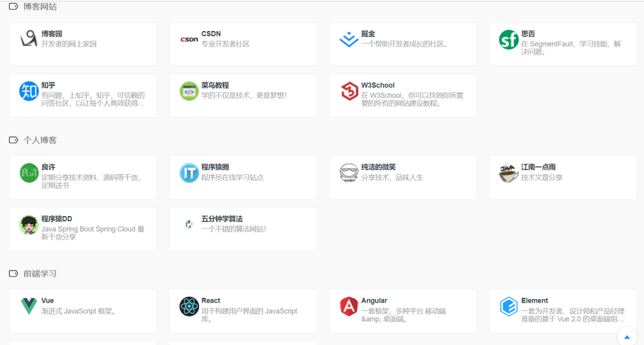Image resolution: width=644 pixels, height=345 pixels.
Task: Click description 一个不错的算法网站!
Action: (234, 229)
